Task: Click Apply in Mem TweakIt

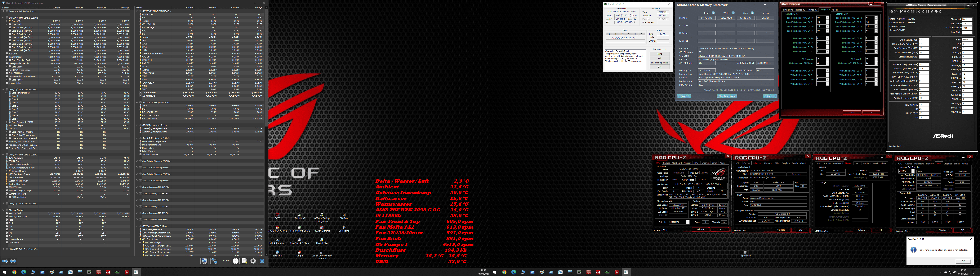Action: [852, 113]
